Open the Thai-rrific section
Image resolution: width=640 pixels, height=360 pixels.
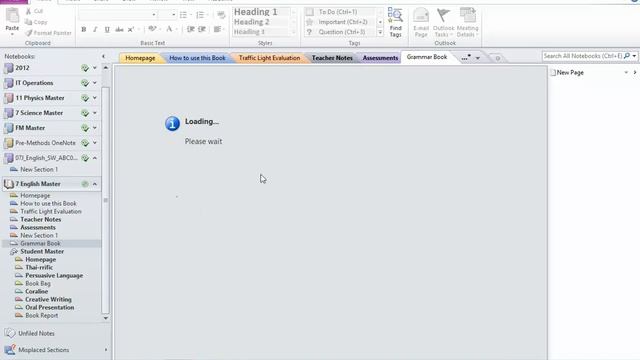(x=39, y=267)
